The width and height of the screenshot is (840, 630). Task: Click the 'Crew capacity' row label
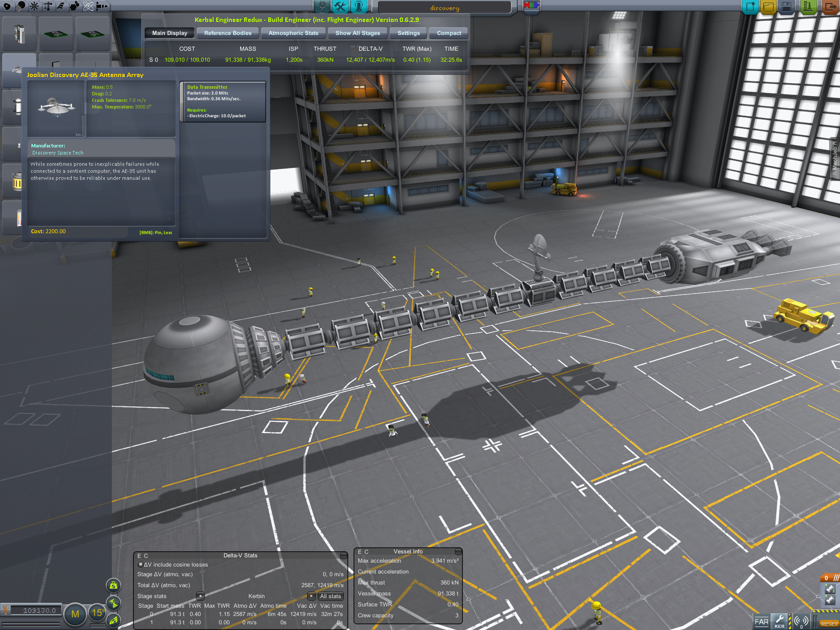(375, 615)
